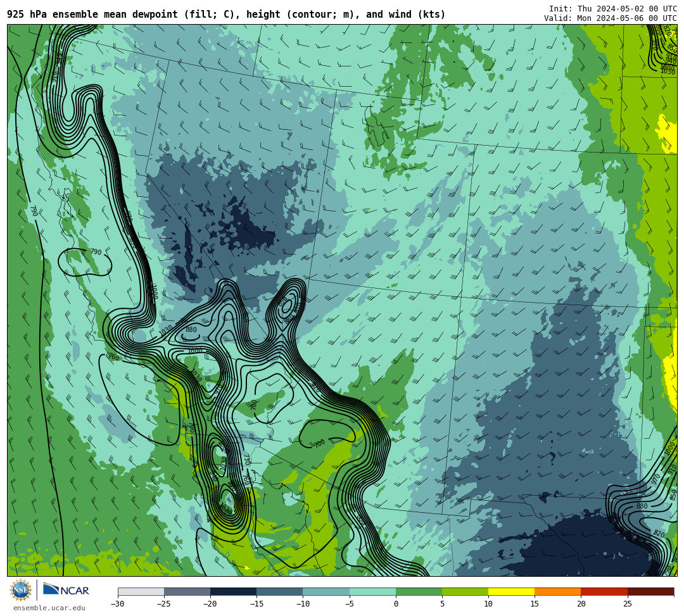Click the teal -10 to -5 colorbar segment
The height and width of the screenshot is (616, 684).
[x=326, y=591]
